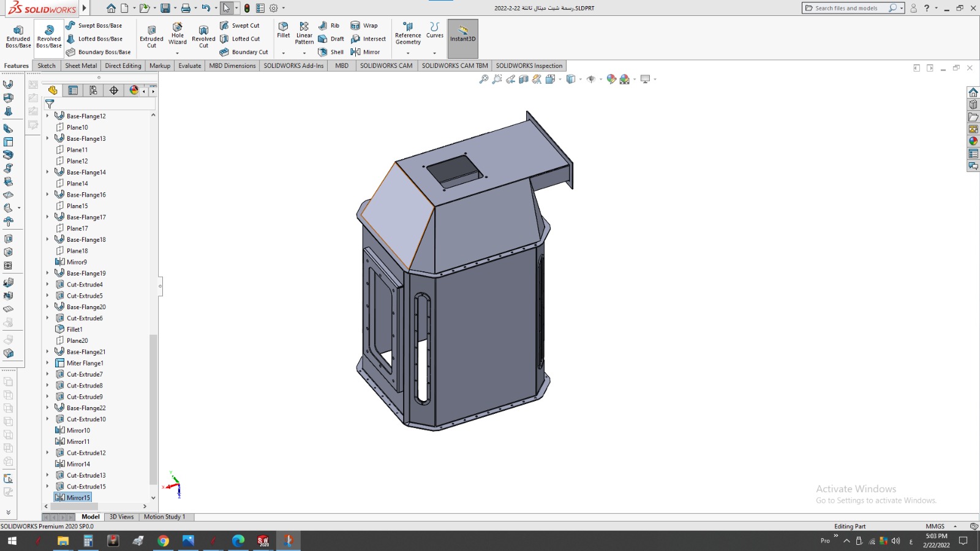Select the Motion Study 1 tab
Image resolution: width=980 pixels, height=551 pixels.
(164, 517)
